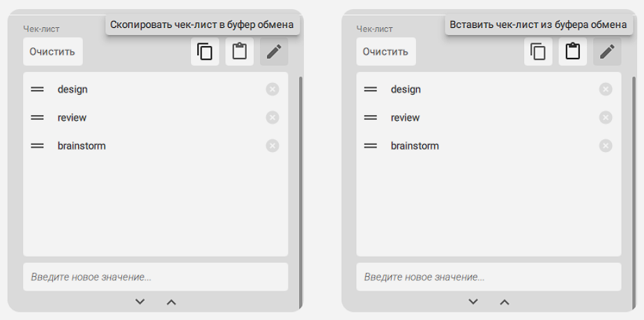644x320 pixels.
Task: Select 'review' text in left checklist
Action: tap(72, 118)
